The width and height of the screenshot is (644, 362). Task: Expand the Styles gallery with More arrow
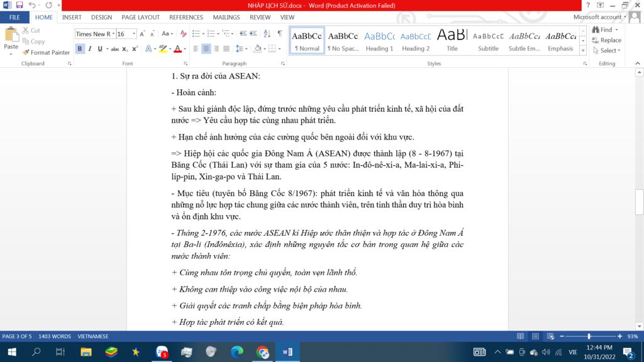583,51
